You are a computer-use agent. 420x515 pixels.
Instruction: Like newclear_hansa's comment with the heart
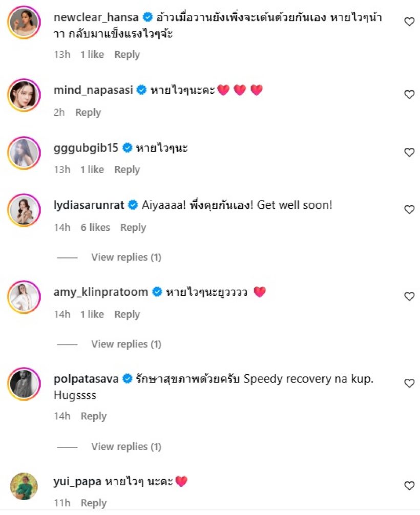tap(409, 22)
